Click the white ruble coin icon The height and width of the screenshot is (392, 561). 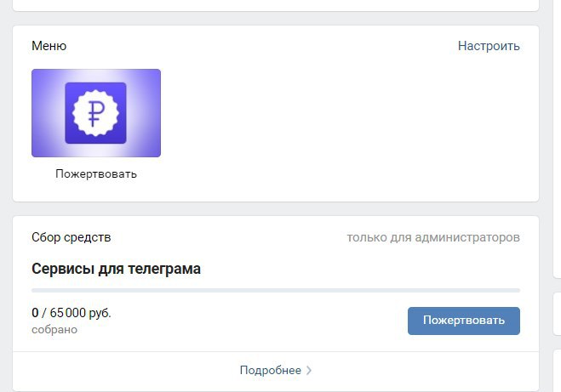coord(95,113)
